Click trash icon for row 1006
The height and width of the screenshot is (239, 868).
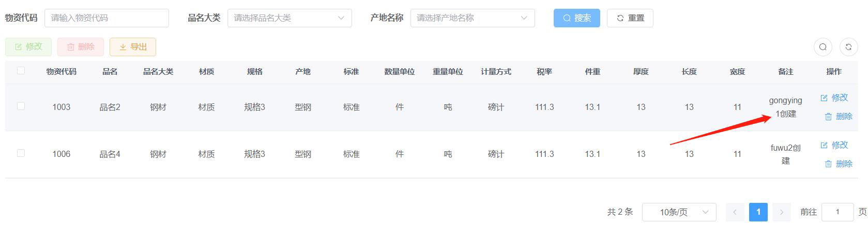pos(828,164)
